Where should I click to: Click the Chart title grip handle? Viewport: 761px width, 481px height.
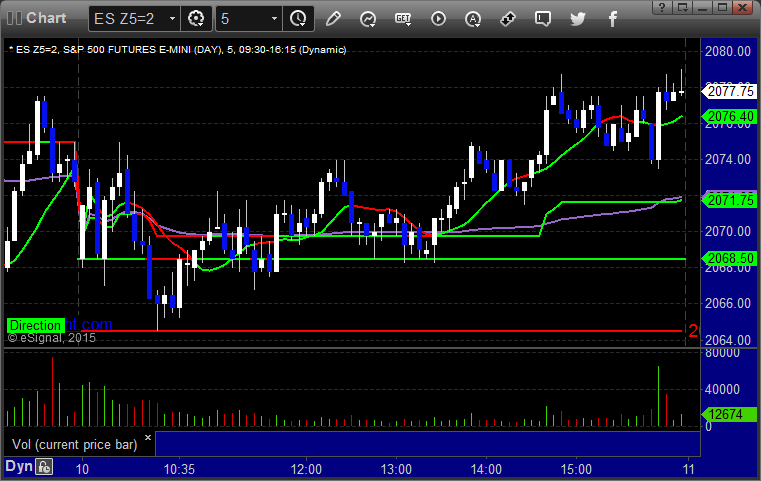pos(14,18)
